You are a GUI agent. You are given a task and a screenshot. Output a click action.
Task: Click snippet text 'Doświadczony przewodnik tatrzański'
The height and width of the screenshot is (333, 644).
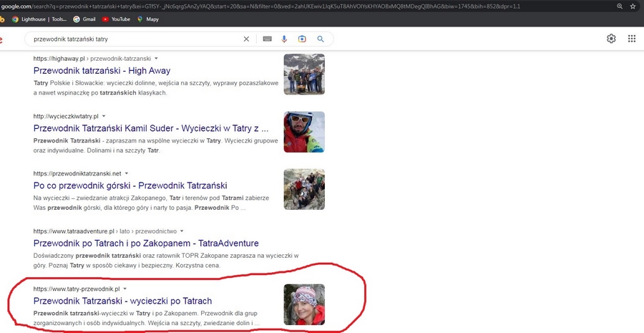(x=87, y=255)
